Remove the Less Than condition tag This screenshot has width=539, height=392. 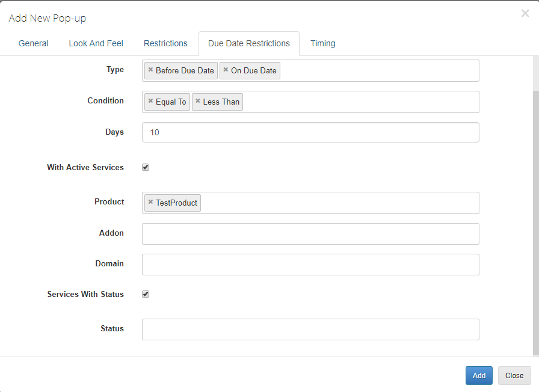(198, 101)
